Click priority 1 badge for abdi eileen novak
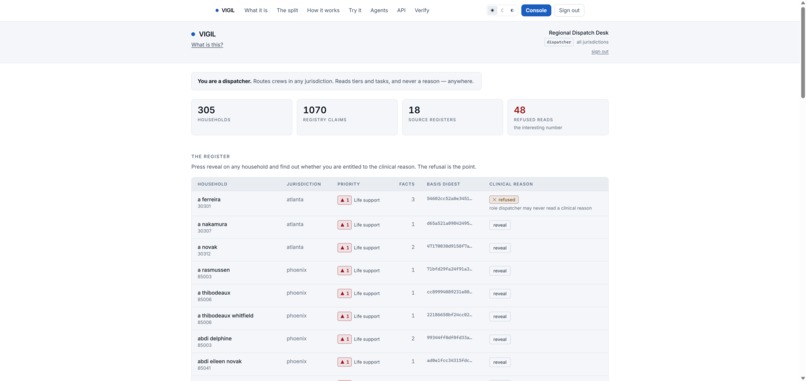The width and height of the screenshot is (806, 381). (344, 362)
